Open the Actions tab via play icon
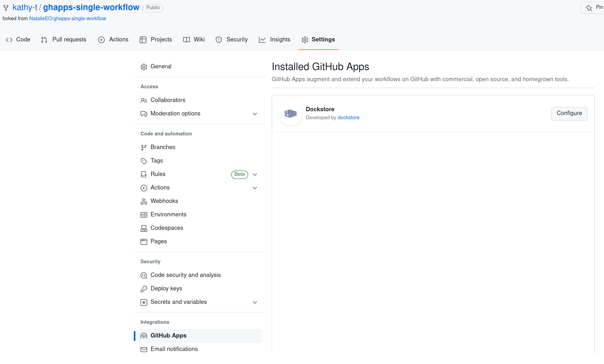 pos(101,40)
